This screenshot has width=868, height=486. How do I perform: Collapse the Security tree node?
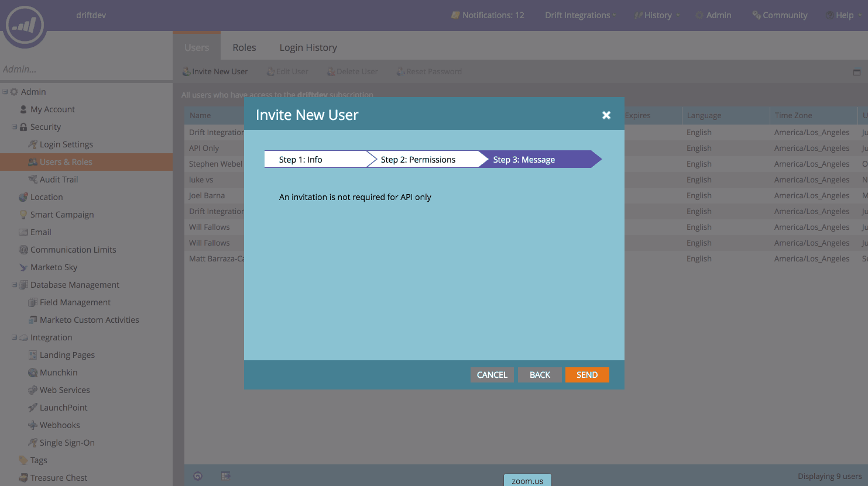tap(14, 126)
